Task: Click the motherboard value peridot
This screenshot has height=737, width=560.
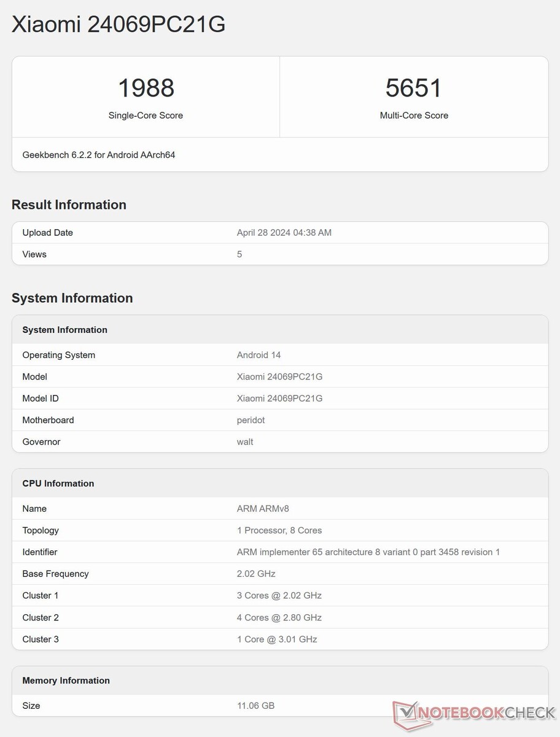Action: coord(251,420)
